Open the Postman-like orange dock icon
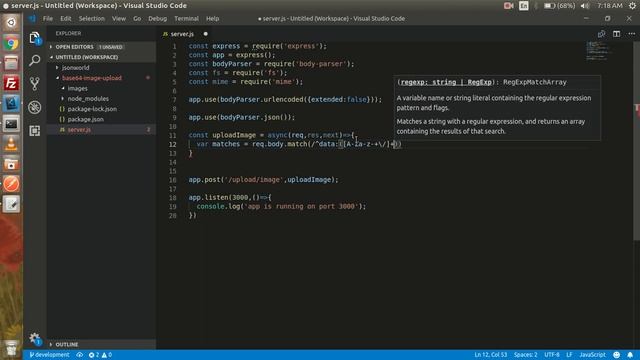640x360 pixels. tap(11, 184)
